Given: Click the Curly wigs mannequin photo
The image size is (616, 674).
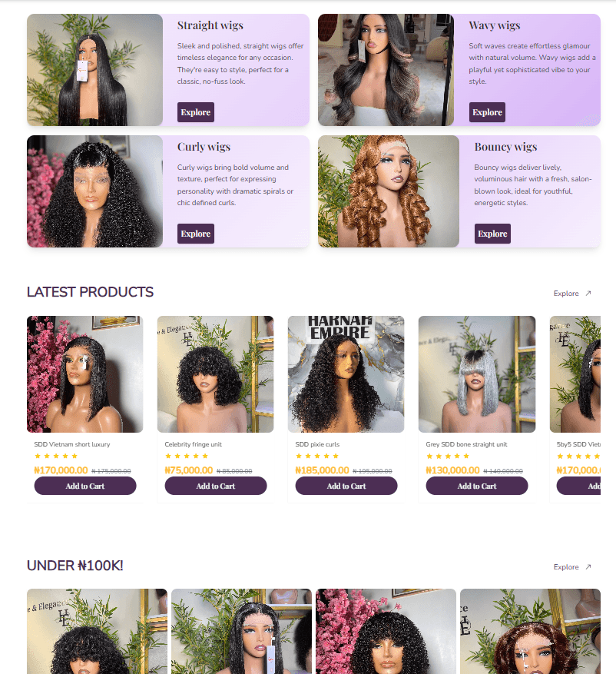Looking at the screenshot, I should 94,191.
